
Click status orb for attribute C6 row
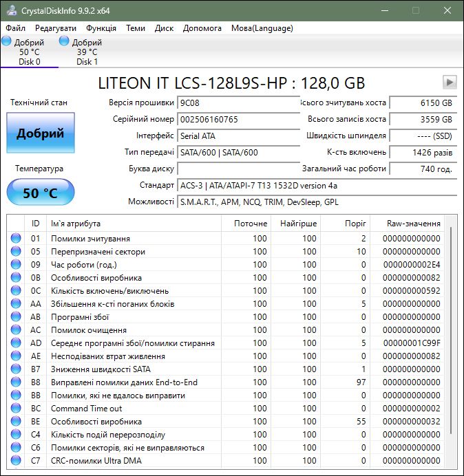click(x=16, y=447)
